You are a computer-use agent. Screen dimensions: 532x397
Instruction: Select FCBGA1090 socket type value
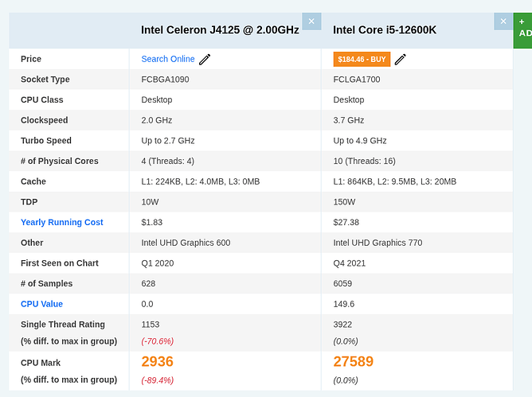(x=165, y=80)
